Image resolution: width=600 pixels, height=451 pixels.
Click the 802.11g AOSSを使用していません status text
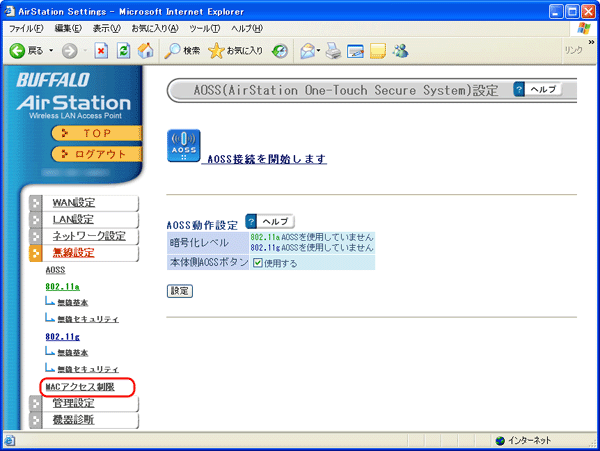pos(311,247)
